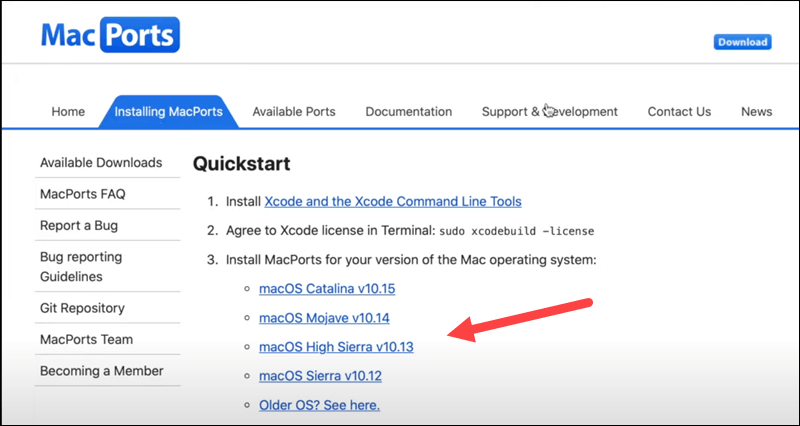Open the Home tab
Viewport: 800px width, 426px height.
click(68, 112)
